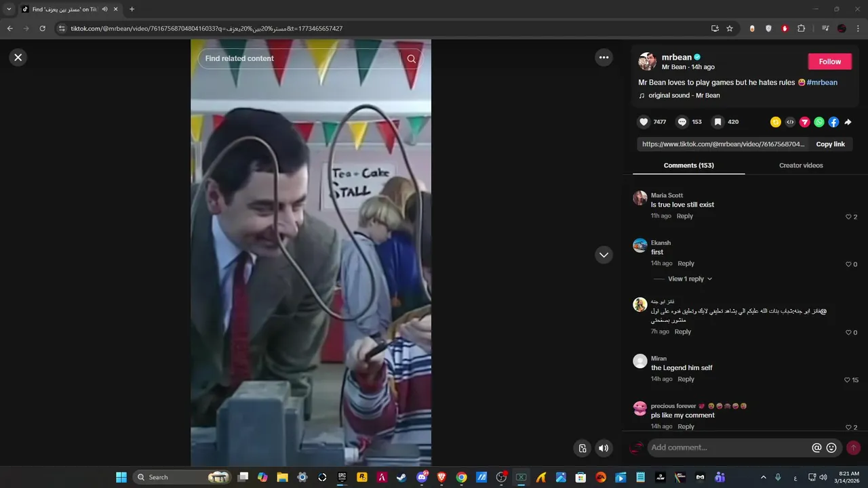The height and width of the screenshot is (488, 868).
Task: Open Steam from taskbar
Action: [402, 477]
